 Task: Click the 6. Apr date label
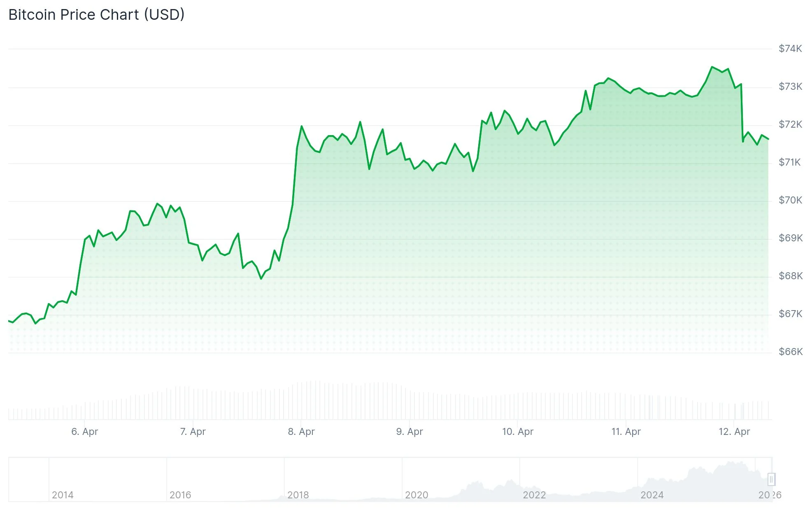[84, 432]
